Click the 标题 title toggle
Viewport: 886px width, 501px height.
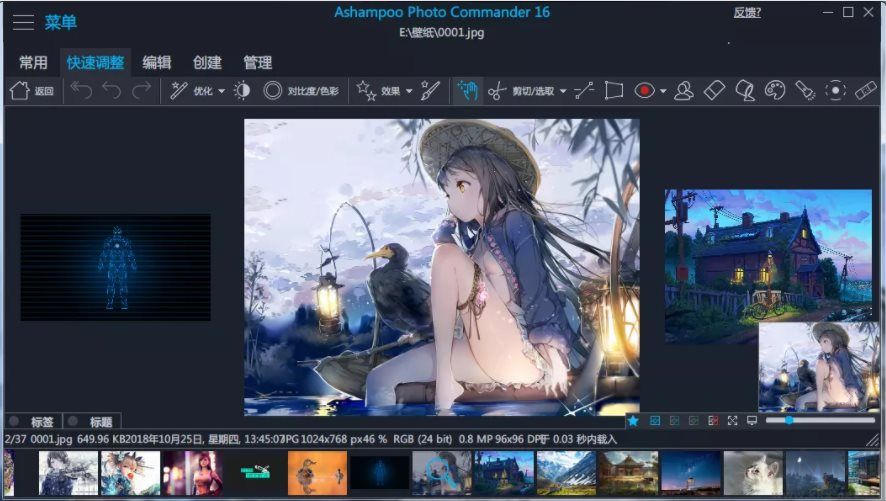click(x=92, y=421)
